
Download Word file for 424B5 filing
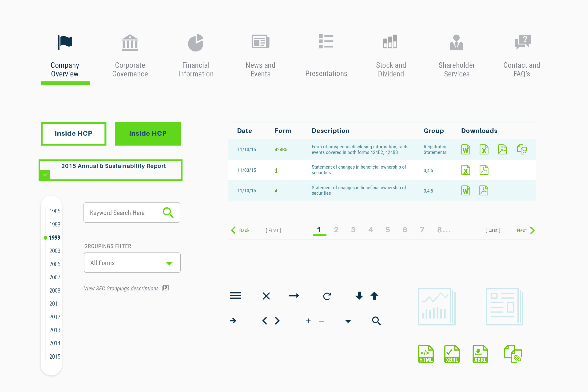click(x=465, y=150)
